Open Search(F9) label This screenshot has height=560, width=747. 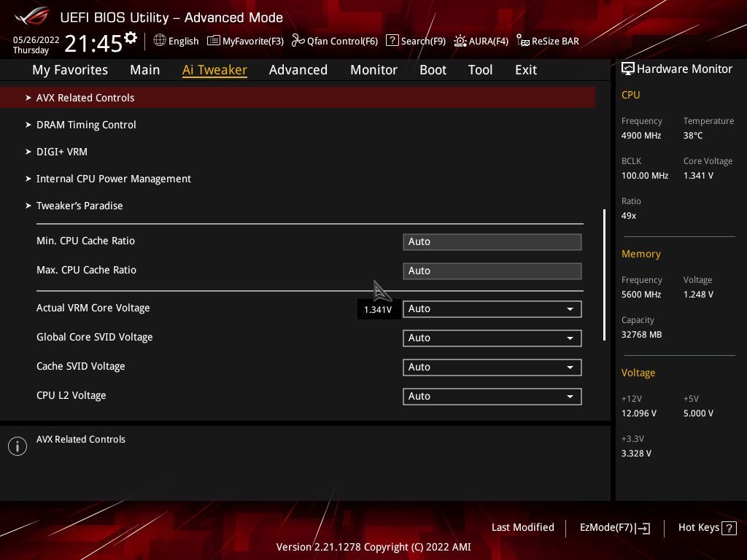pos(423,42)
